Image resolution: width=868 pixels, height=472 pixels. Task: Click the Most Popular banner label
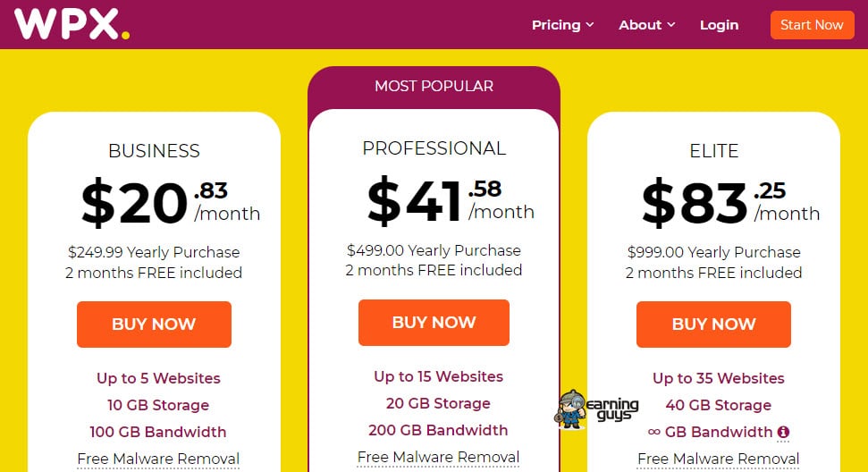click(434, 86)
